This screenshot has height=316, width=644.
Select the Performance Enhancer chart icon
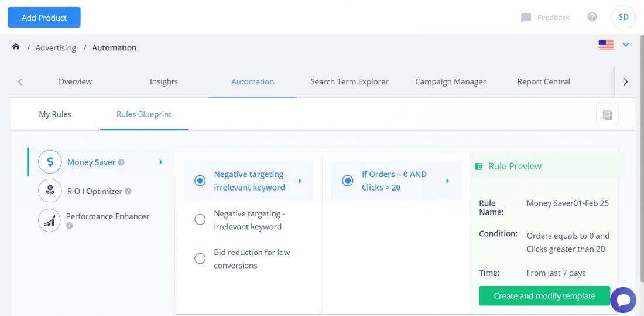click(x=50, y=220)
